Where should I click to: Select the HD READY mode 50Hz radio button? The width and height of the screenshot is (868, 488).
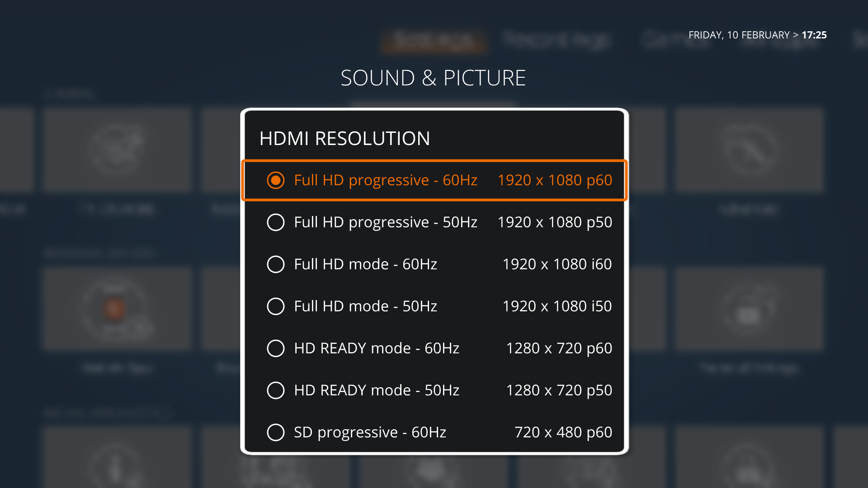pos(276,390)
